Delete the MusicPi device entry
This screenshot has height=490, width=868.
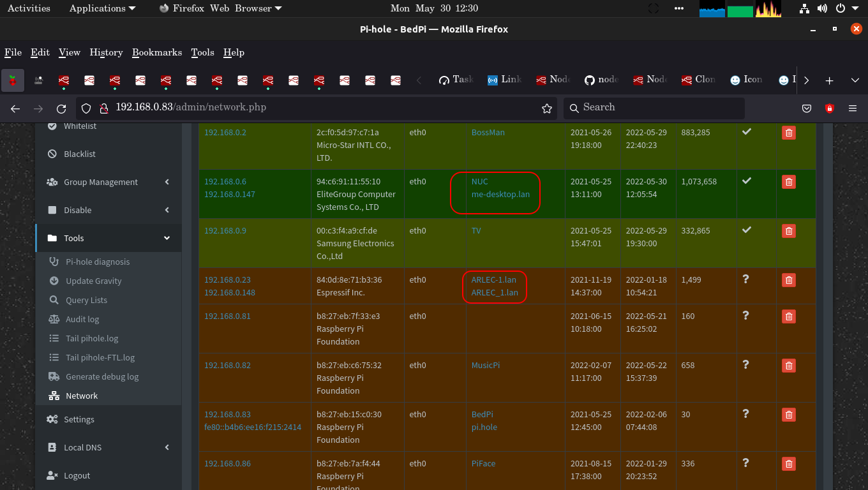[789, 366]
